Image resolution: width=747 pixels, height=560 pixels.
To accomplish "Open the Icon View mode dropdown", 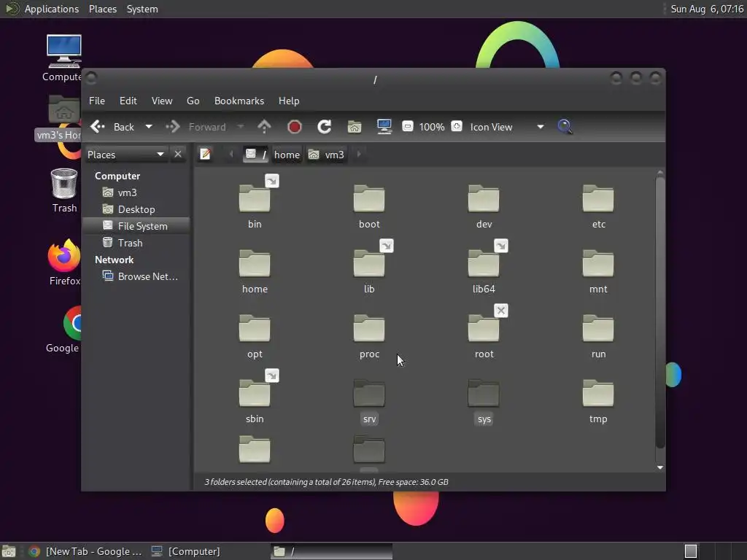I will [507, 127].
